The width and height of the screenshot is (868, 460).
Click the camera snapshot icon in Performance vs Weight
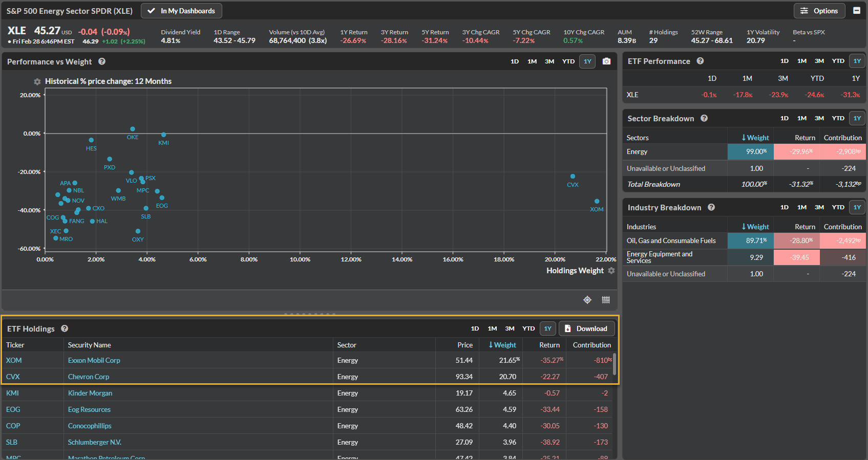(606, 61)
